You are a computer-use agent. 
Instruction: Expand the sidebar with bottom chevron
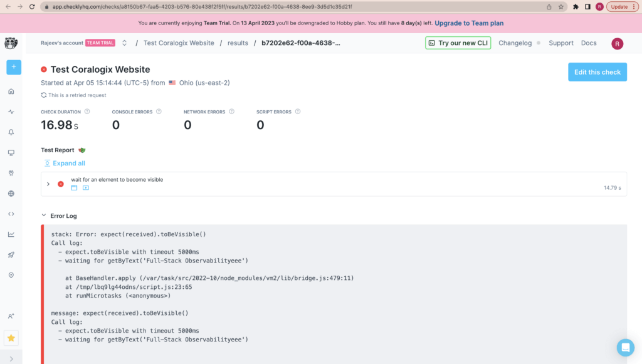tap(11, 359)
